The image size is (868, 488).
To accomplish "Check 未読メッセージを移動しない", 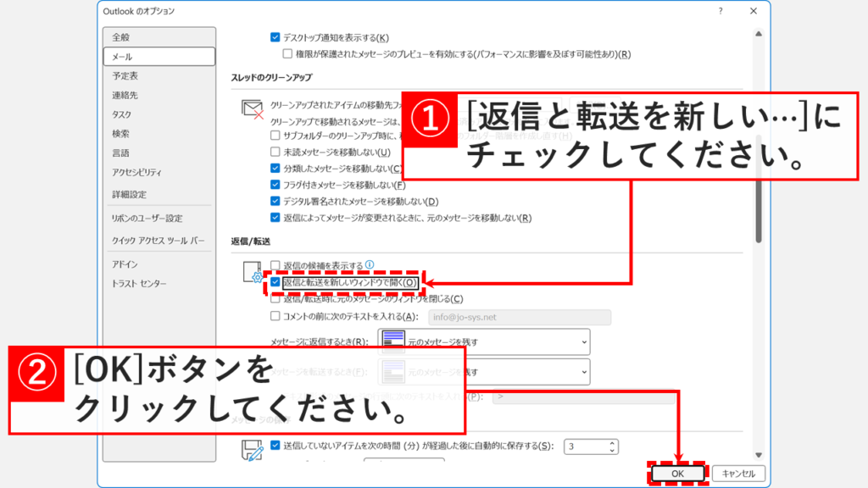I will [x=275, y=152].
